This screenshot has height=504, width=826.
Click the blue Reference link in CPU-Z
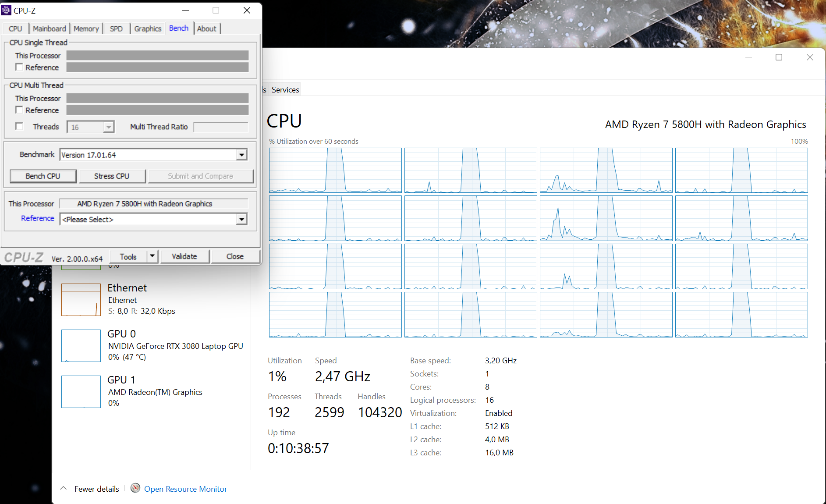pyautogui.click(x=38, y=218)
